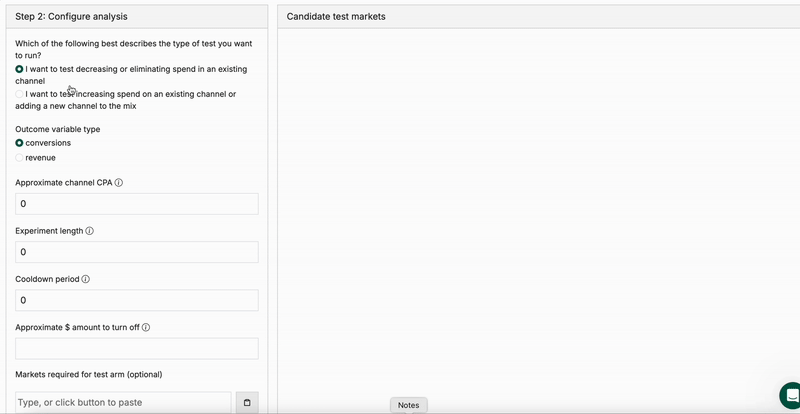
Task: Switch the outcome variable type to revenue
Action: (20, 158)
